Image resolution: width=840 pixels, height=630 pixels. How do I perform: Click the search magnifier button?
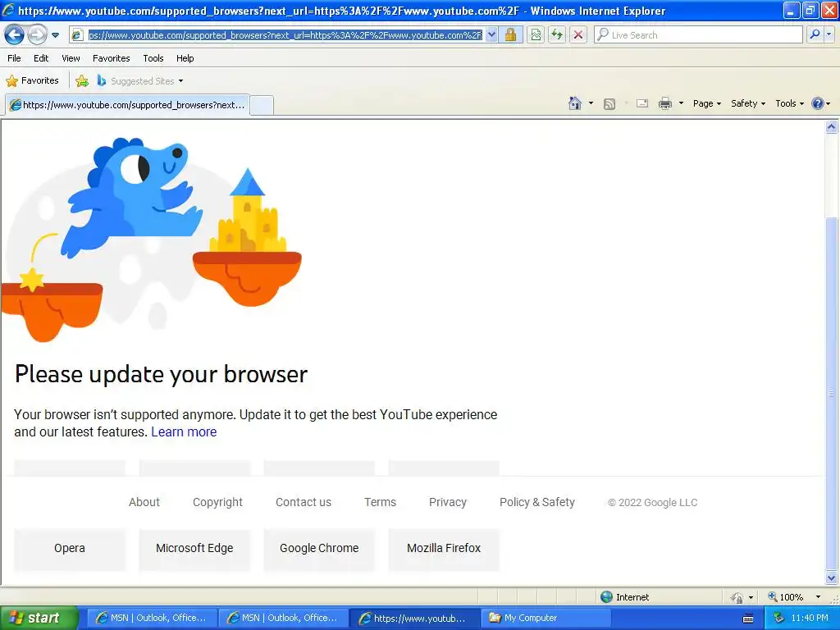[815, 34]
